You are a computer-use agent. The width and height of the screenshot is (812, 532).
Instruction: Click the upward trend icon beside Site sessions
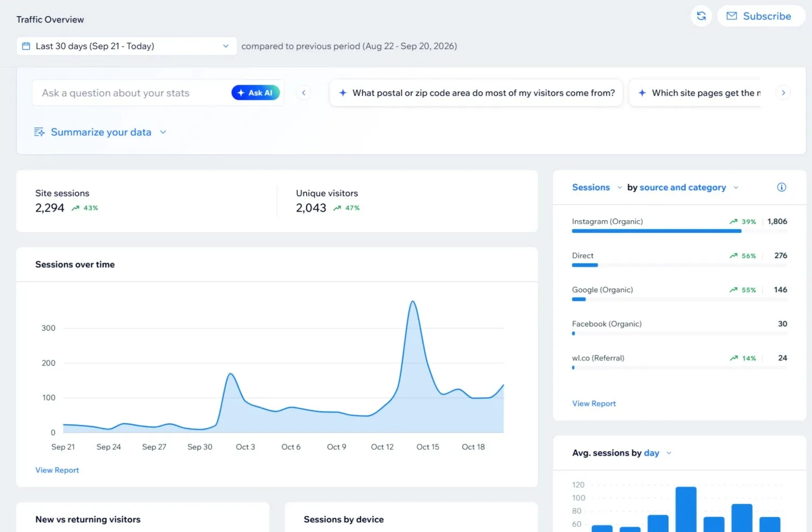tap(76, 208)
